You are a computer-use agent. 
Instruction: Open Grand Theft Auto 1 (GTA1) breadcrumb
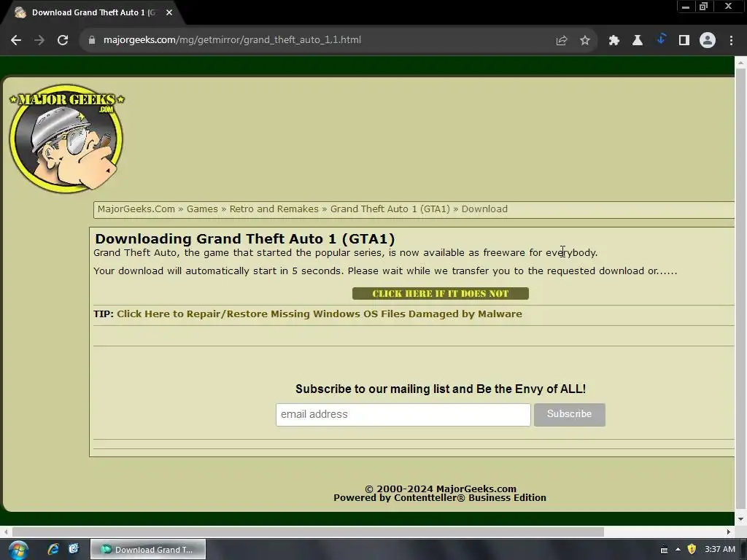click(x=390, y=209)
